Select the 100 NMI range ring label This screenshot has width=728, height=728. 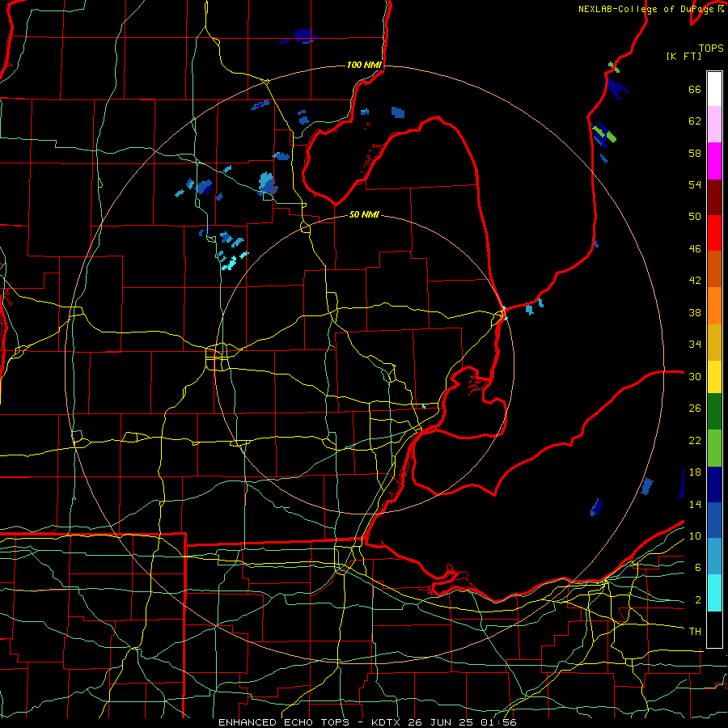(x=364, y=65)
